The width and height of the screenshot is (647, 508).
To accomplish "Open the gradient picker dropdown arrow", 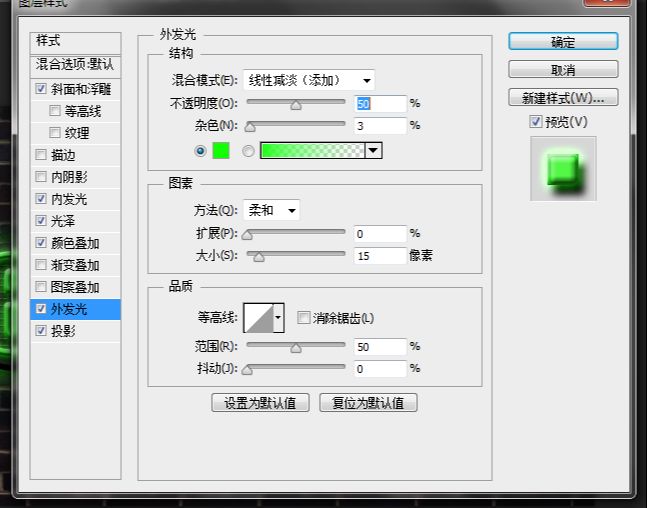I will 373,151.
